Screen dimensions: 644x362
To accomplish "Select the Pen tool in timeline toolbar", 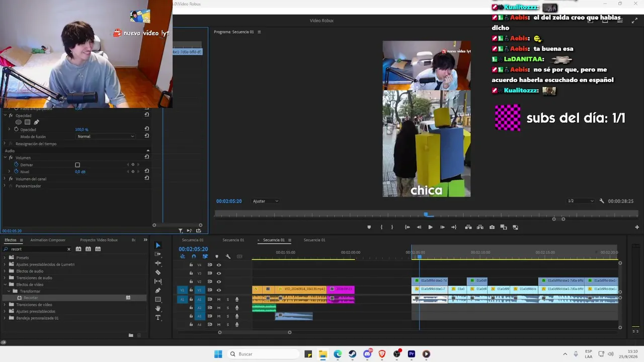I will (x=158, y=291).
